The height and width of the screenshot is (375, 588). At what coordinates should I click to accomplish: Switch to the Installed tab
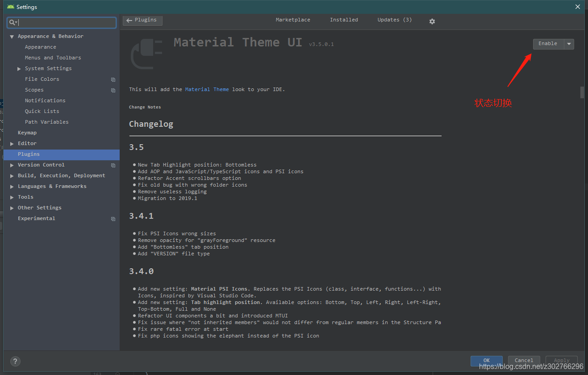point(344,20)
